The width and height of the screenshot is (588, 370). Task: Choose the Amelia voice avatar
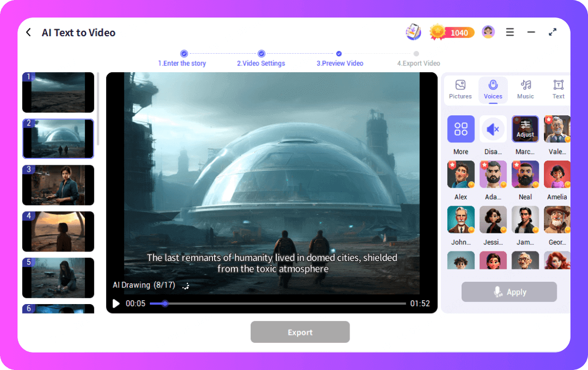[x=557, y=174]
